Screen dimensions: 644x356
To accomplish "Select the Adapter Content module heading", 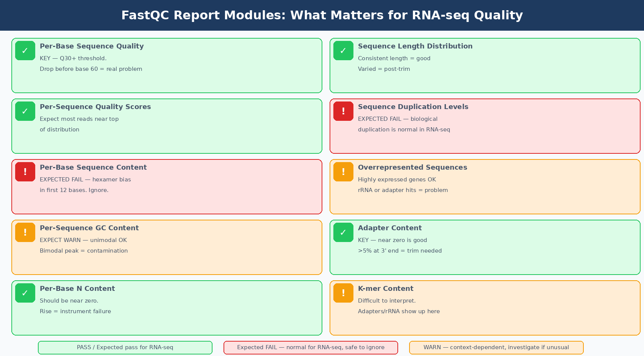I will point(390,228).
